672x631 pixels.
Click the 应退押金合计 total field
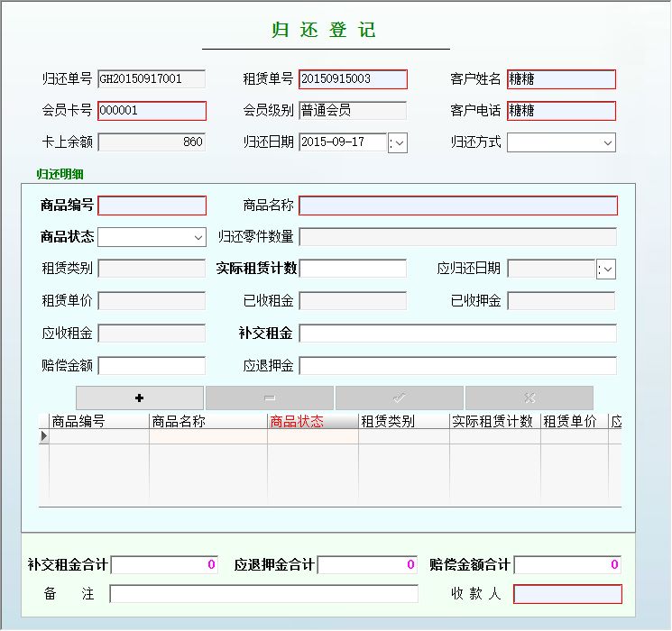(367, 565)
